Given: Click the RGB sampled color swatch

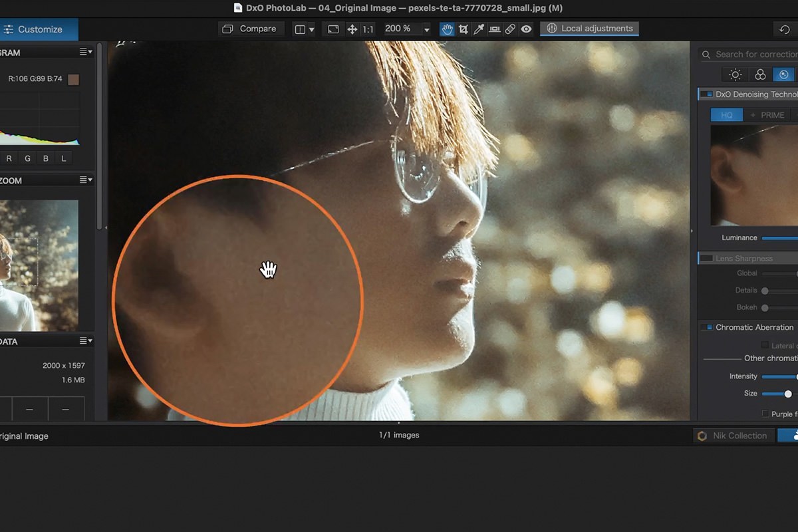Looking at the screenshot, I should pyautogui.click(x=73, y=79).
